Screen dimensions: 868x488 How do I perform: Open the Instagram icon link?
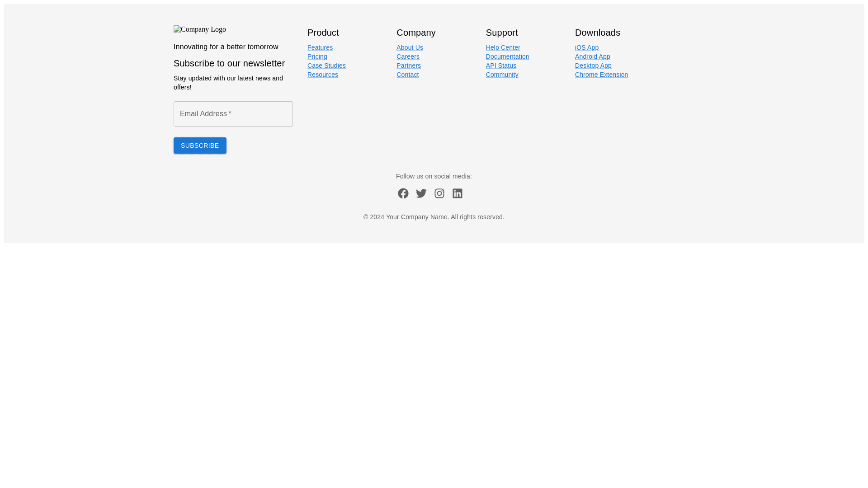click(439, 193)
